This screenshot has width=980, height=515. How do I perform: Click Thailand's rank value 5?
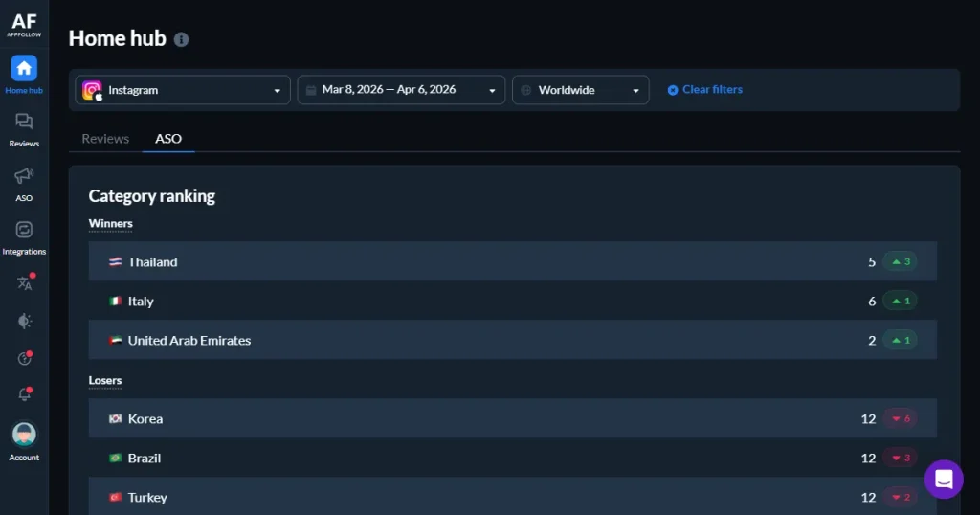[872, 262]
